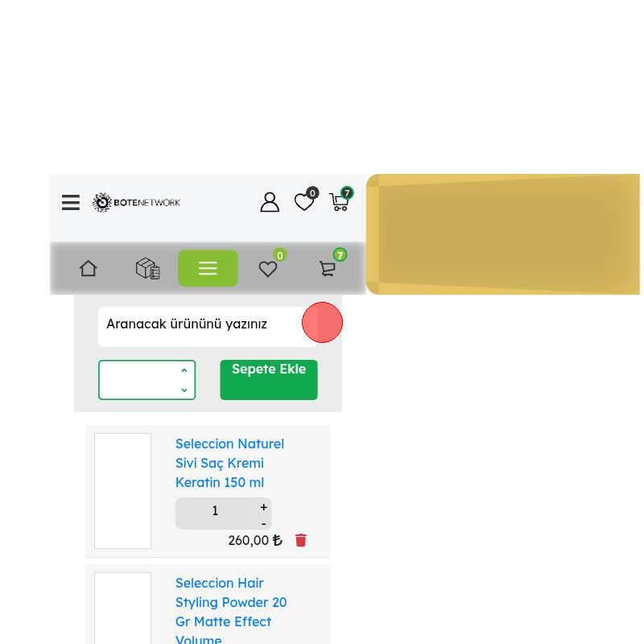
Task: Open favorites heart icon in header
Action: pyautogui.click(x=306, y=200)
